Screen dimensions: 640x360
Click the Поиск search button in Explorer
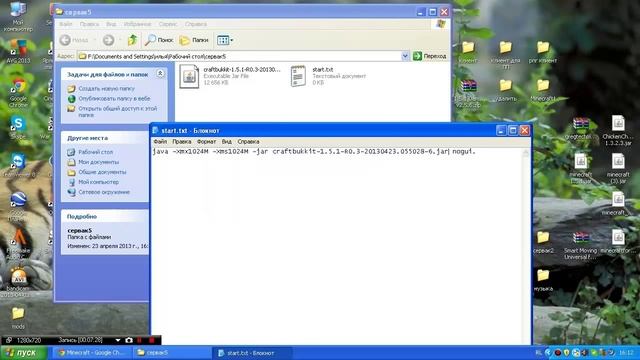click(159, 40)
